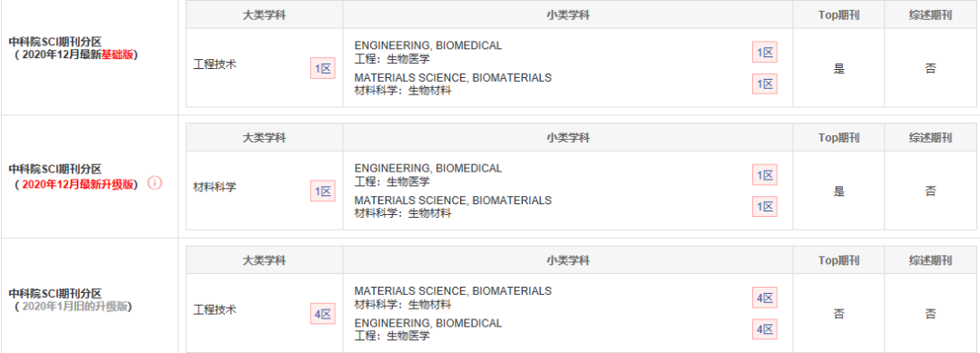The image size is (980, 353).
Task: Click the red 2020年12月最新升级版 label
Action: pos(77,184)
